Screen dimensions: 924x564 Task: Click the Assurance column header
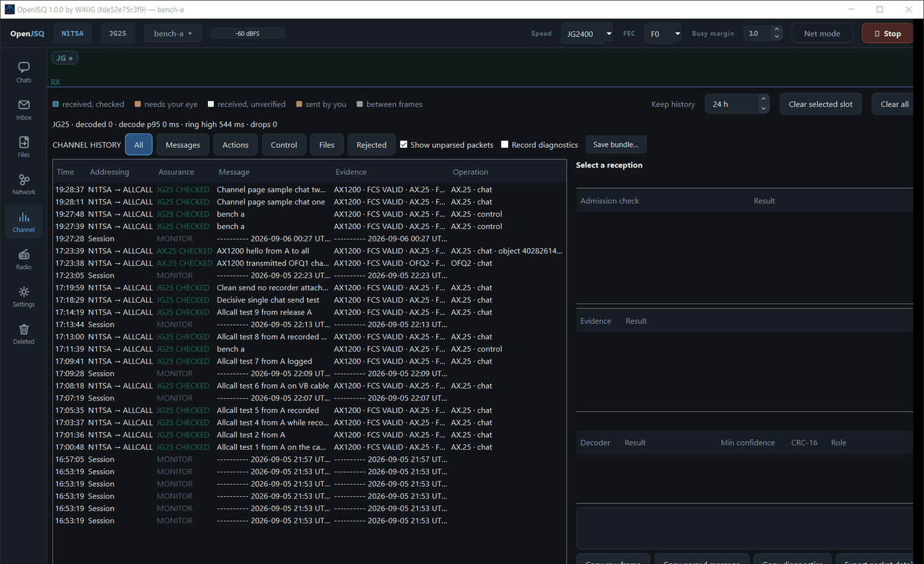coord(176,172)
